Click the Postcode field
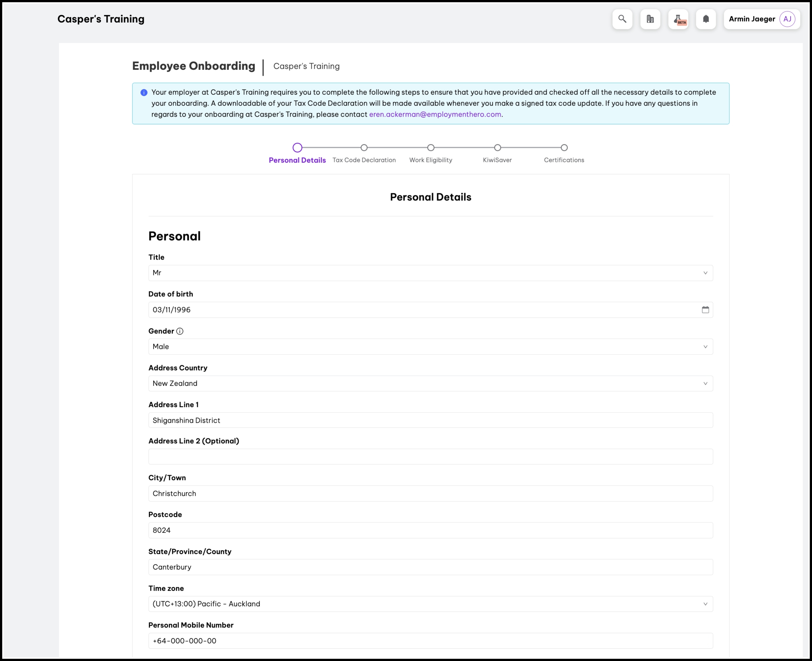 [430, 530]
